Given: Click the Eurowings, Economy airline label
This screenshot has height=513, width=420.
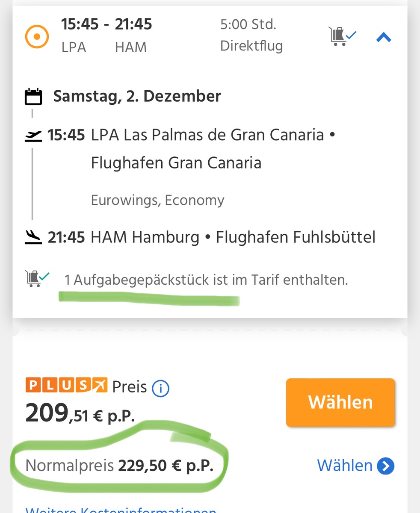Looking at the screenshot, I should click(x=157, y=200).
